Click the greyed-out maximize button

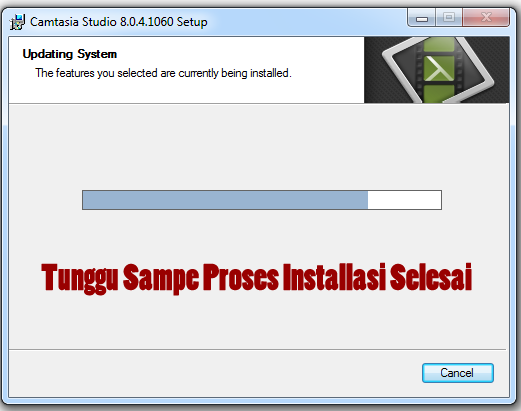449,18
